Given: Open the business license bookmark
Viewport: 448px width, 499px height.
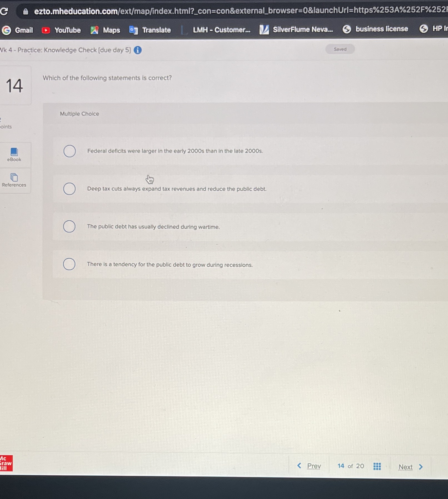Looking at the screenshot, I should pos(375,29).
